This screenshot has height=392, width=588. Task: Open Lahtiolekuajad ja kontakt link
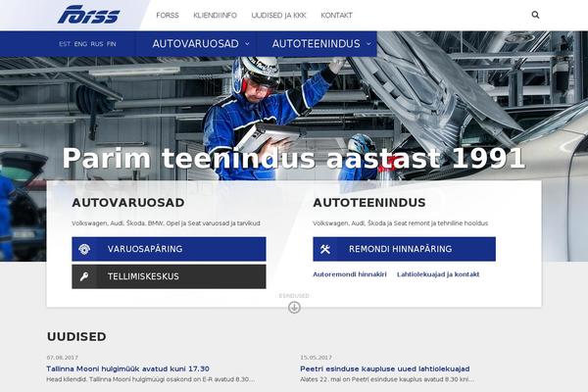point(438,274)
